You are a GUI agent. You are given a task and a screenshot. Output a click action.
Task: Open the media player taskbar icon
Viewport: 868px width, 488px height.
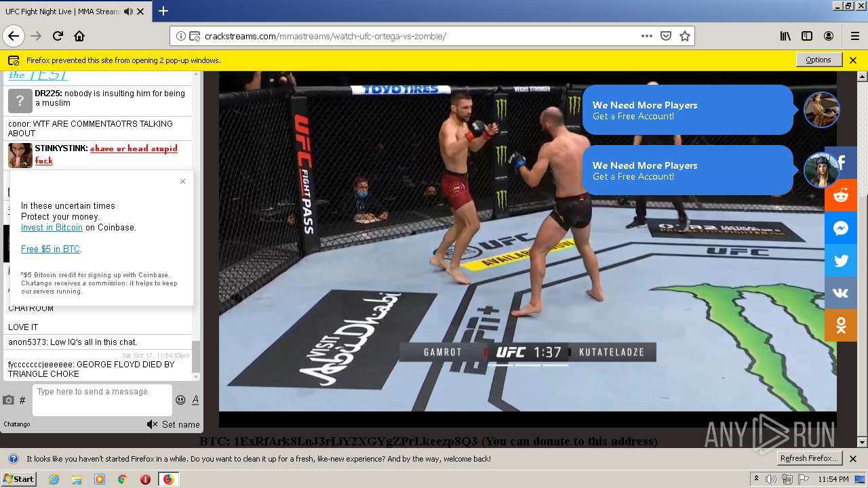click(100, 479)
